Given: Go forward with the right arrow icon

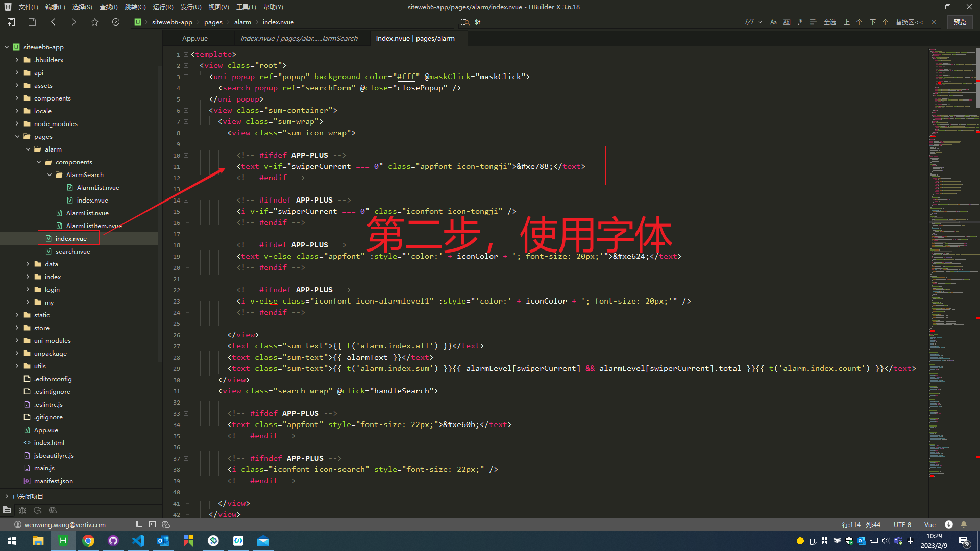Looking at the screenshot, I should [73, 22].
